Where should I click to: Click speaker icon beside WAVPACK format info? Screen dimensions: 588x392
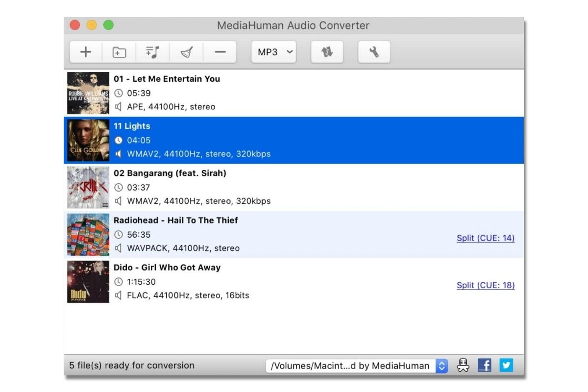pyautogui.click(x=118, y=248)
